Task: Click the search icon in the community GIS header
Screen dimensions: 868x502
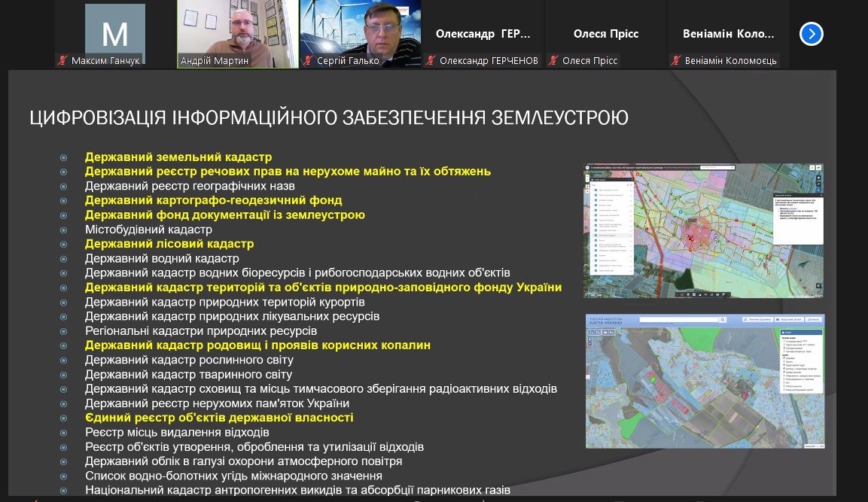Action: [x=732, y=167]
